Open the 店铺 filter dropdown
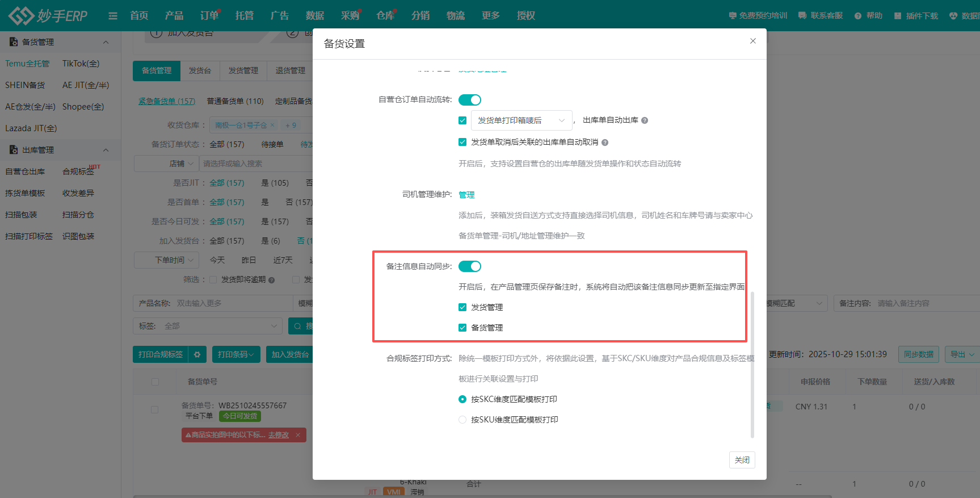Viewport: 980px width, 498px height. 166,164
